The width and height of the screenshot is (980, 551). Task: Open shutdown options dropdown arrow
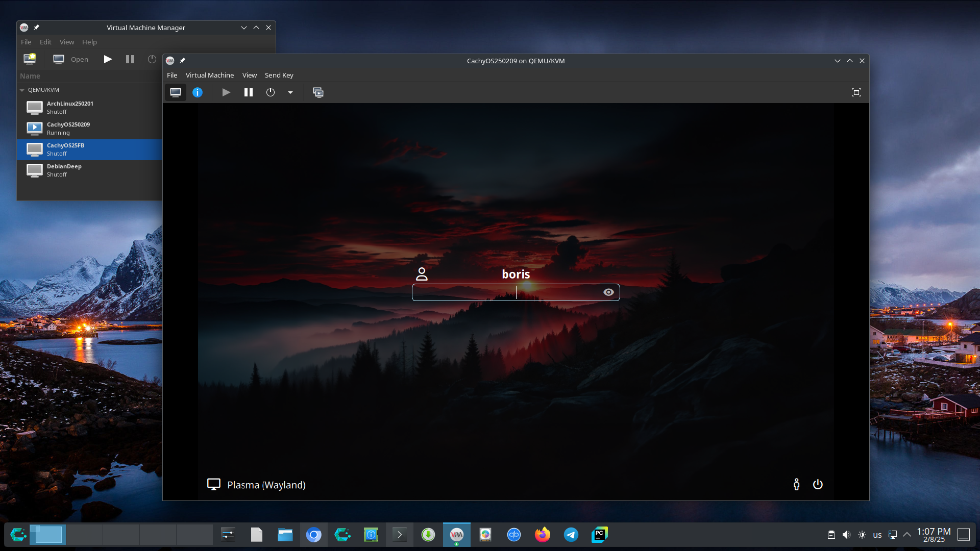point(290,92)
